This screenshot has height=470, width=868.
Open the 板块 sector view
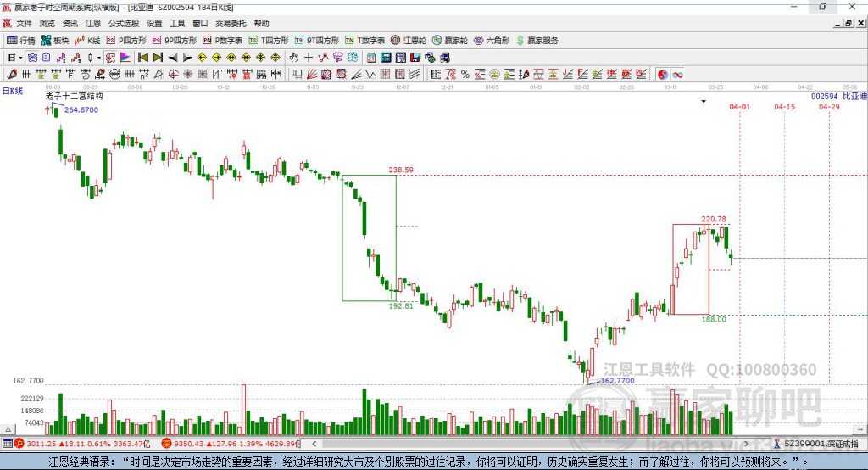tap(54, 41)
